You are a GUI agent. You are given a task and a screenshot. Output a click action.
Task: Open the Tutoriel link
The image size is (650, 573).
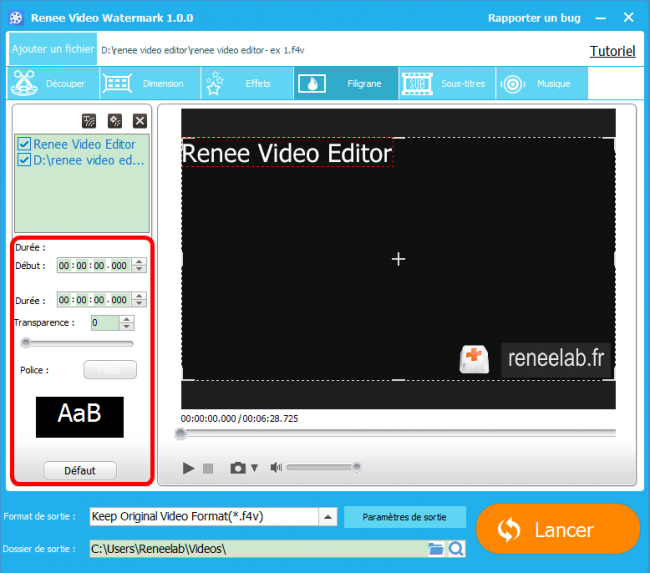pyautogui.click(x=612, y=51)
